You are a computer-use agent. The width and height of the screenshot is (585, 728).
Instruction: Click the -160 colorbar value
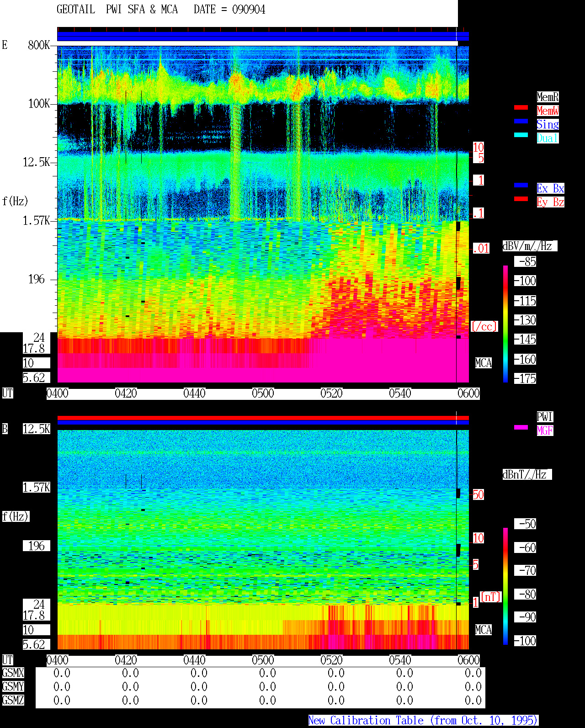coord(525,360)
